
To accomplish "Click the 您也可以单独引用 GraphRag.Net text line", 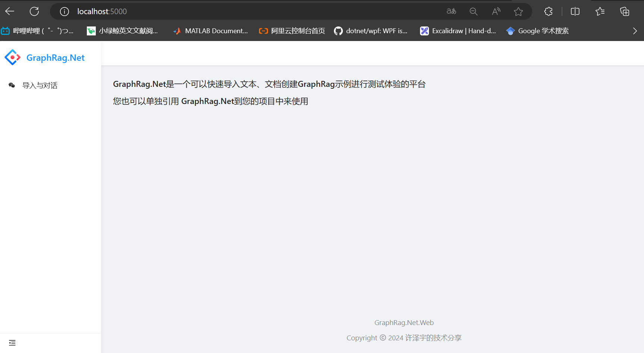I will (x=211, y=101).
